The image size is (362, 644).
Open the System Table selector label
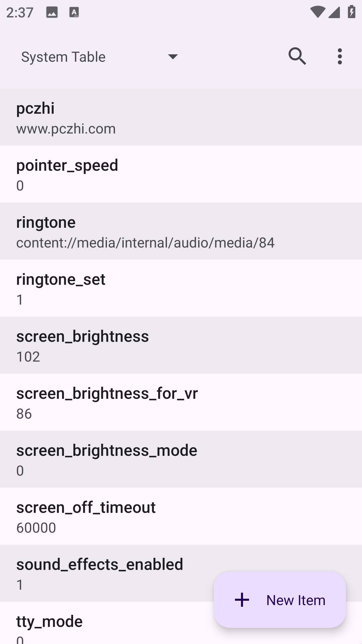point(64,57)
